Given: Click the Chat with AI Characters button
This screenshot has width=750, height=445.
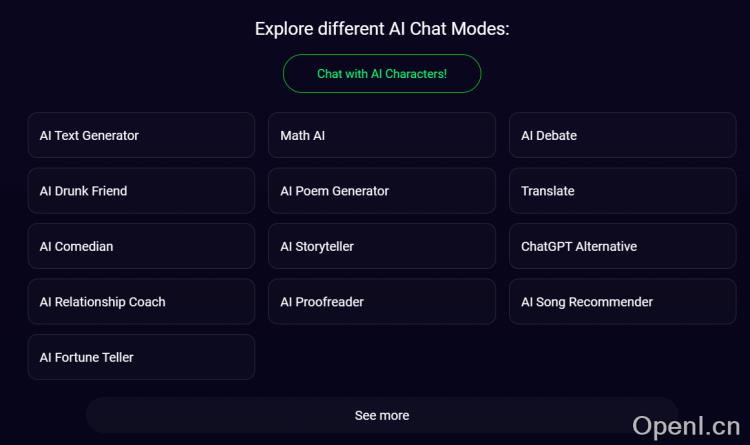Looking at the screenshot, I should pyautogui.click(x=382, y=74).
